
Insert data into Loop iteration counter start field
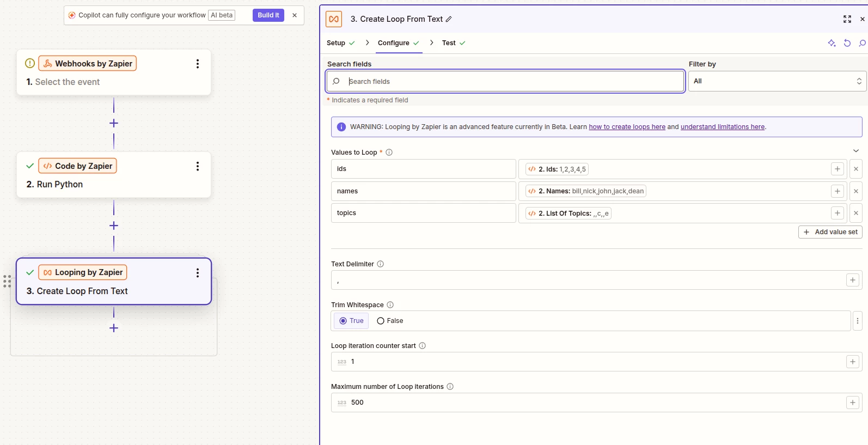(853, 362)
